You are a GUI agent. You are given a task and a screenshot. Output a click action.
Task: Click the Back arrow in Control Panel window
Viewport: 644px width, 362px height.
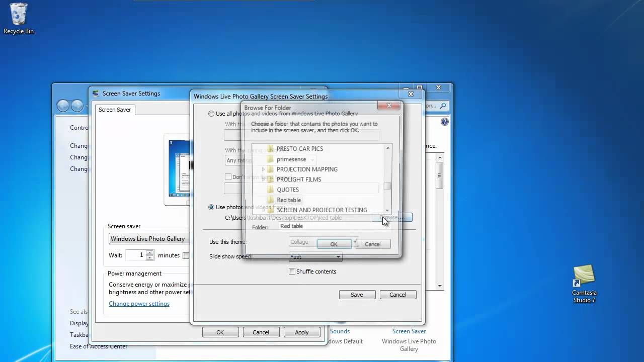pos(63,106)
